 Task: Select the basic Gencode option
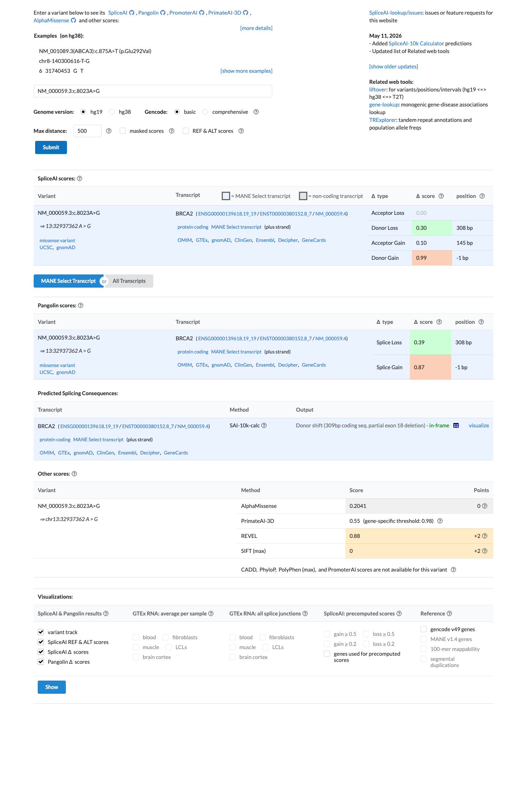tap(177, 112)
